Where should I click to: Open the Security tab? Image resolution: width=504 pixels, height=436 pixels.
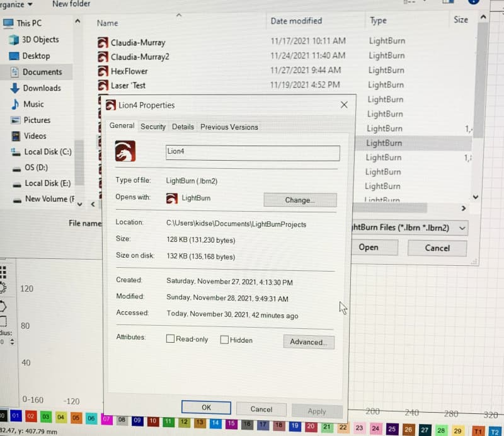point(153,127)
